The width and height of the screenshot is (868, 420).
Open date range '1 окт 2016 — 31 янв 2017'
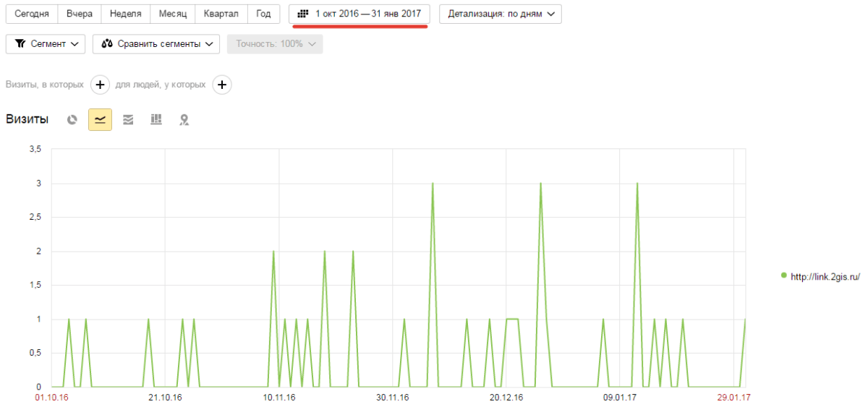(x=367, y=14)
